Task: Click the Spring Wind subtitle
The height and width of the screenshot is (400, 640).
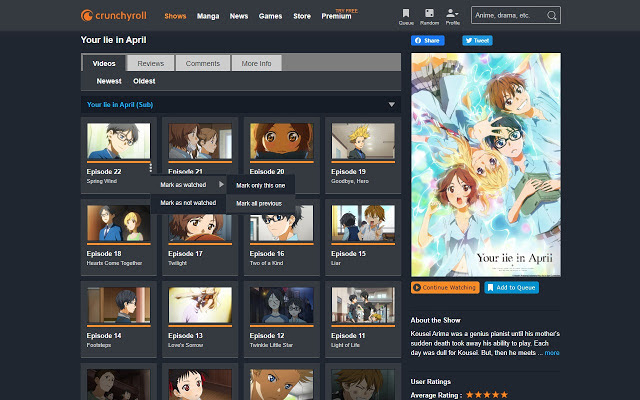Action: [x=102, y=181]
